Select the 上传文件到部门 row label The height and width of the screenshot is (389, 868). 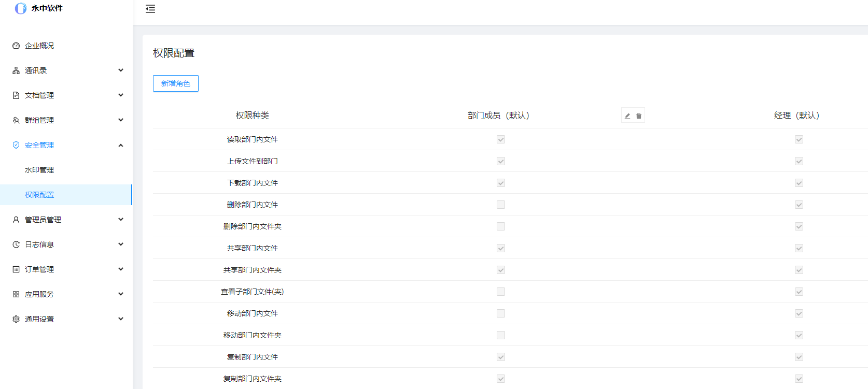pyautogui.click(x=253, y=161)
